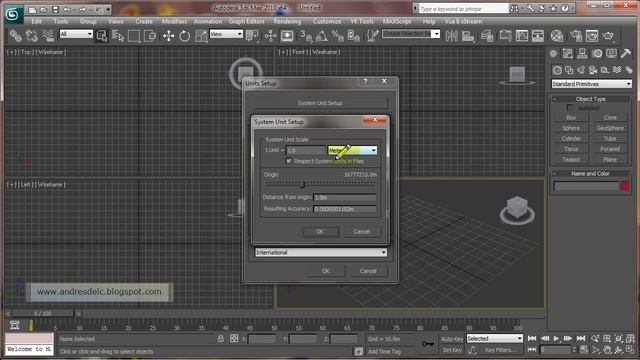Click the Box primitive button
This screenshot has height=360, width=640.
pyautogui.click(x=571, y=118)
